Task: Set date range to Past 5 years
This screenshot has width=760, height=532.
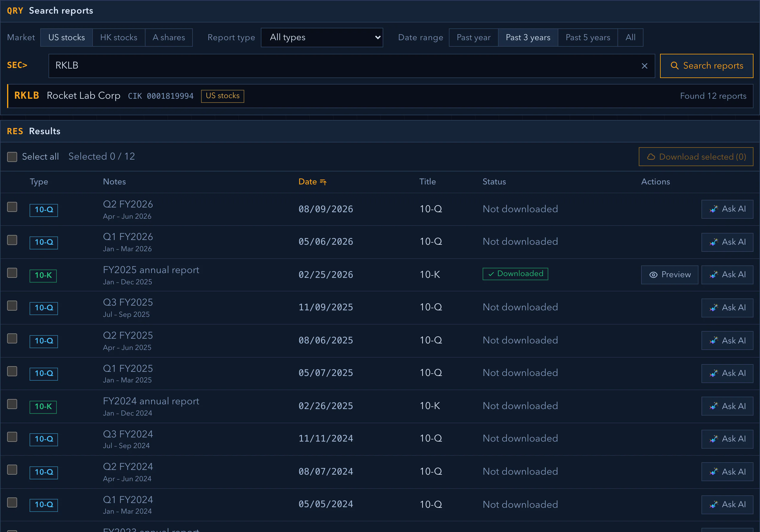Action: click(x=588, y=37)
